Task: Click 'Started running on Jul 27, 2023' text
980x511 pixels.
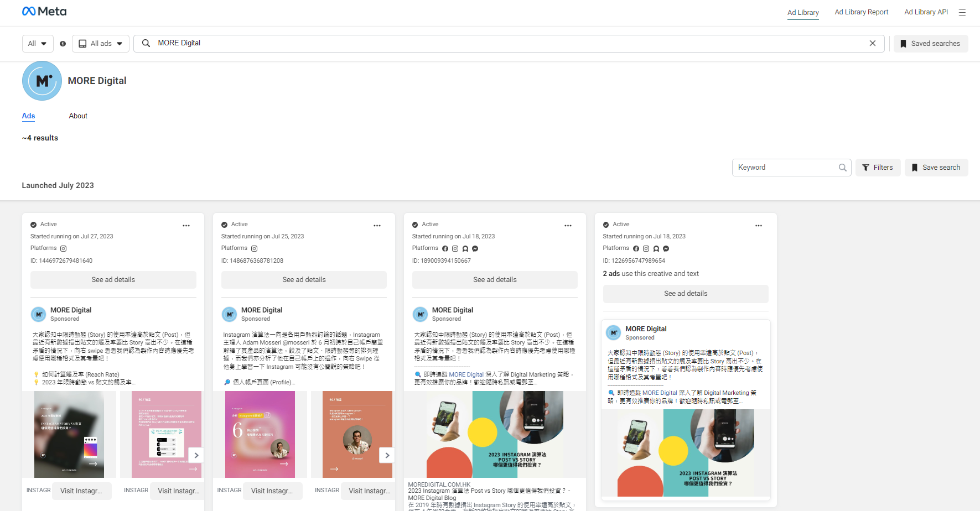Action: (72, 236)
